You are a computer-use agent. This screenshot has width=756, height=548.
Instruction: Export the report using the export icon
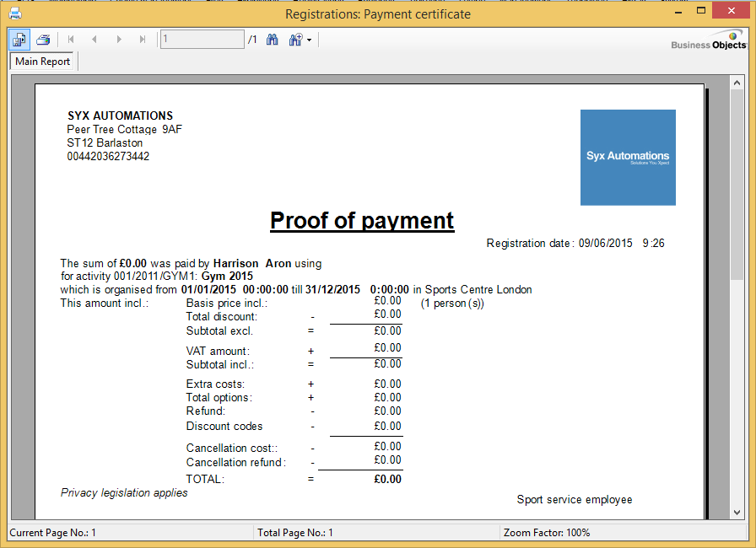(18, 40)
